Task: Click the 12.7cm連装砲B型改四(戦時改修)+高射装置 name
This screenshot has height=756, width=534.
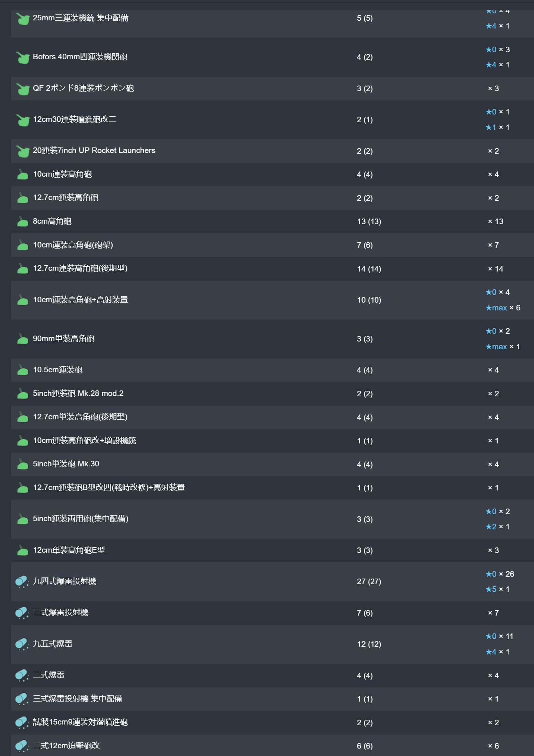Action: coord(109,487)
